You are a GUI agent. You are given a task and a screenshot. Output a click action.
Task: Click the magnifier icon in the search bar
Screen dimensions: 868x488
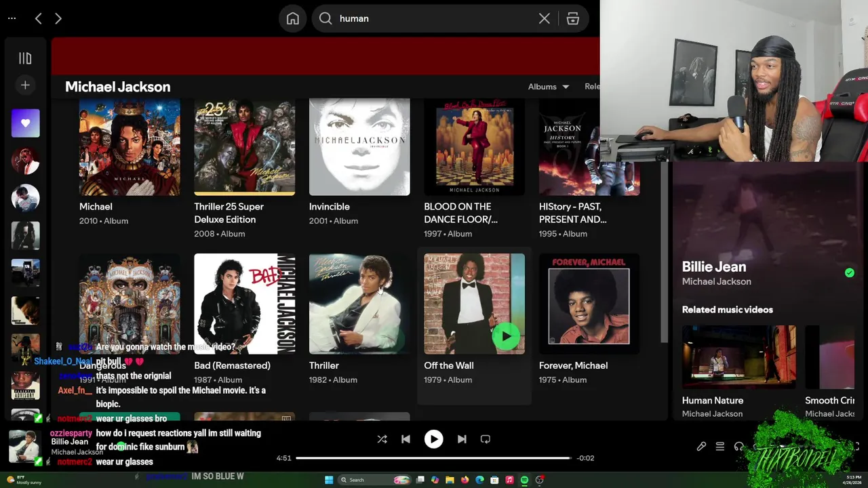(325, 18)
